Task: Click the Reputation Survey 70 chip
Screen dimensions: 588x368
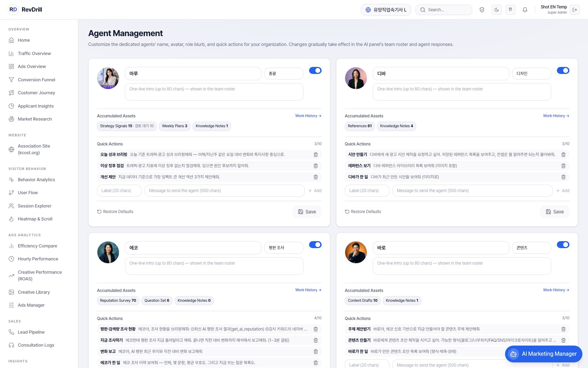Action: [x=118, y=301]
